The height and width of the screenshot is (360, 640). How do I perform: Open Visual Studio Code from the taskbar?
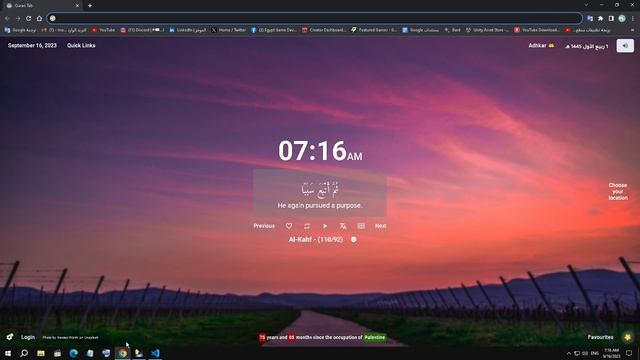pos(155,353)
